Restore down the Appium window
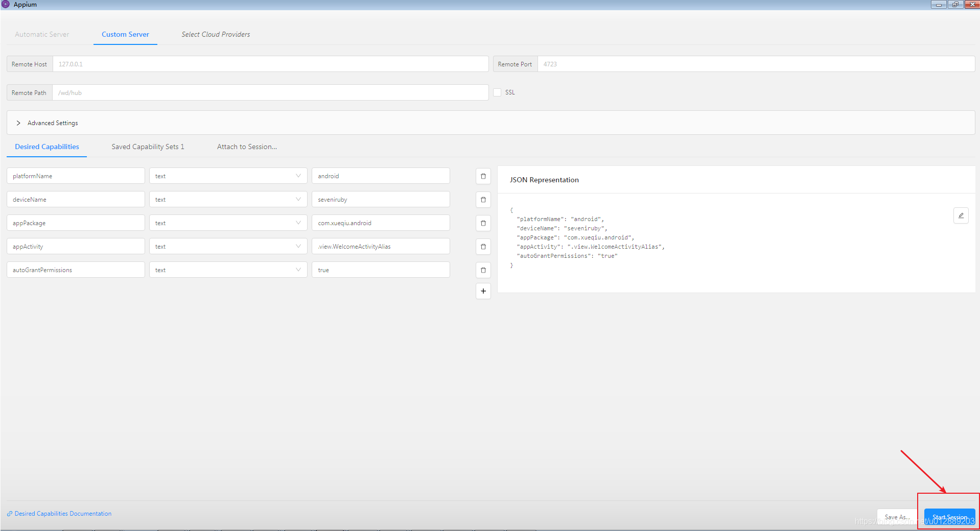The height and width of the screenshot is (531, 980). [x=955, y=4]
